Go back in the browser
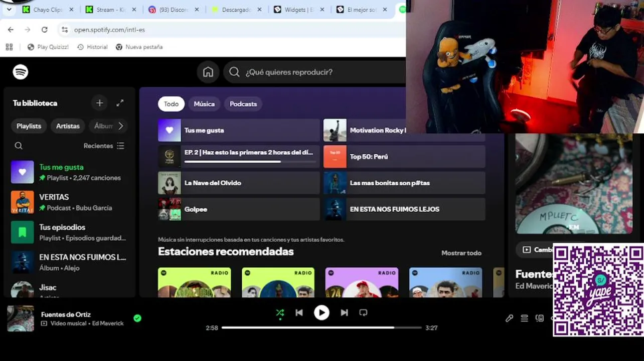Viewport: 644px width, 361px height. pyautogui.click(x=11, y=30)
